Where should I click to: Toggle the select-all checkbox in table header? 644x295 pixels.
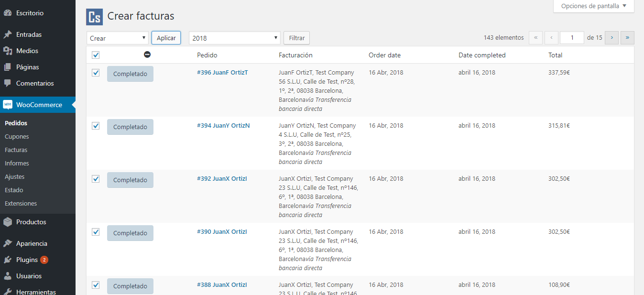96,55
